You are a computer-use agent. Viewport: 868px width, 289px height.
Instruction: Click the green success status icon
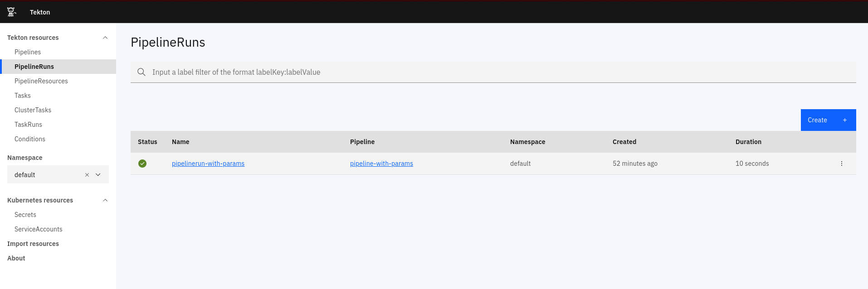click(142, 164)
